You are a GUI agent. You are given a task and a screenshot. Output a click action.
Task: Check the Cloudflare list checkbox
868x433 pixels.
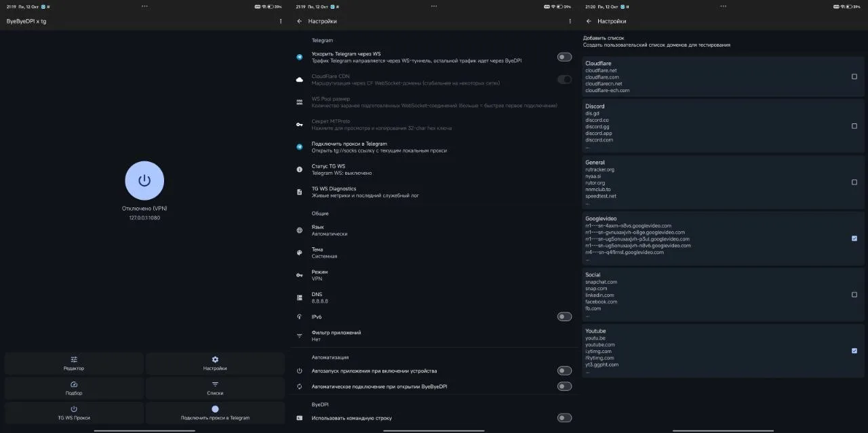(854, 77)
